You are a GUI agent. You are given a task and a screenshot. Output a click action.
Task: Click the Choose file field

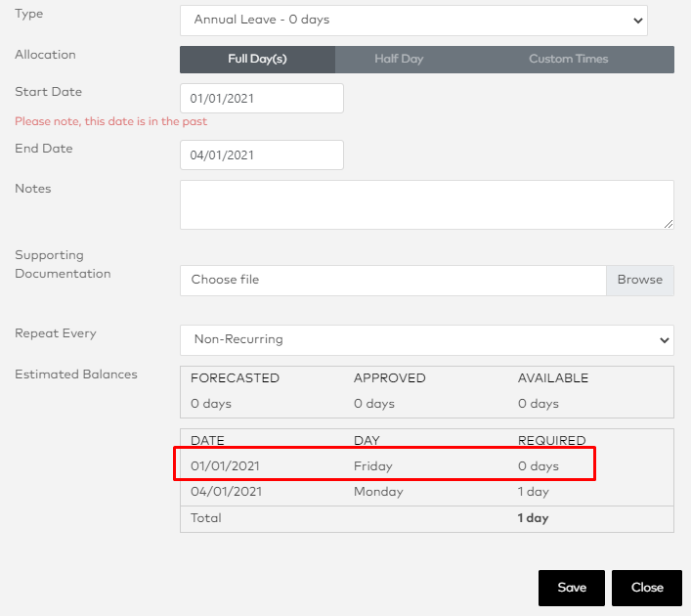393,280
